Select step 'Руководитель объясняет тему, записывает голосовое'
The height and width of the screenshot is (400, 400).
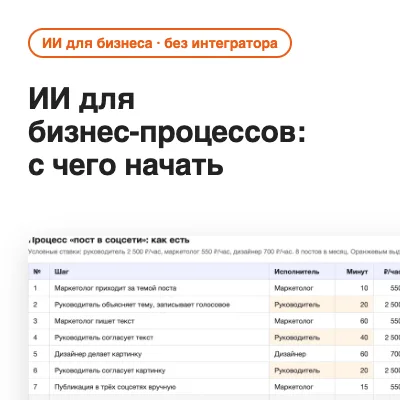(142, 305)
